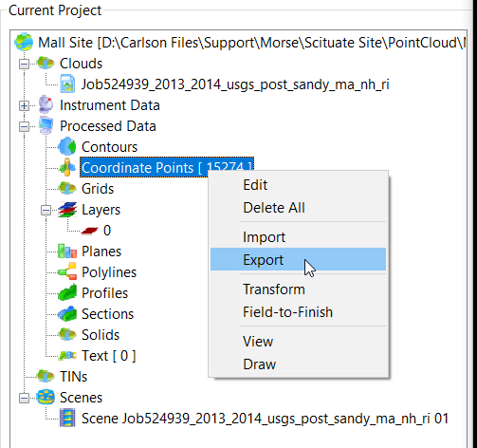Click the Contours globe icon
Screen dimensions: 477x448
(67, 146)
